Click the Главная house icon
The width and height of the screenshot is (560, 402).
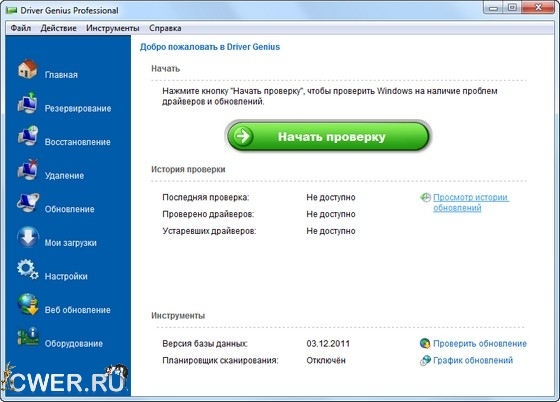[28, 69]
